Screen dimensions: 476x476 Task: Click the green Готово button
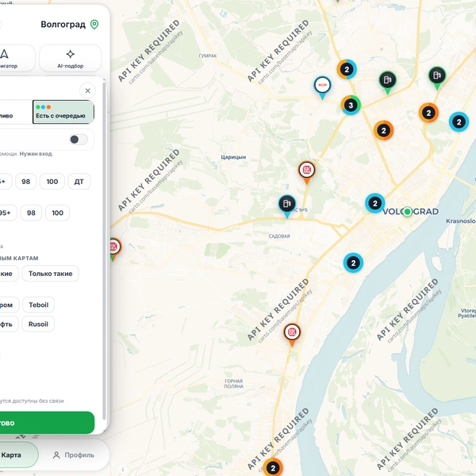pyautogui.click(x=45, y=423)
